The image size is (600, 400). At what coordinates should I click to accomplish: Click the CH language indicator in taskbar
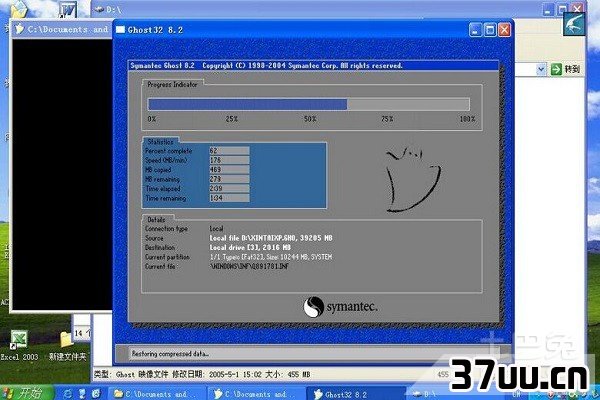coord(517,394)
